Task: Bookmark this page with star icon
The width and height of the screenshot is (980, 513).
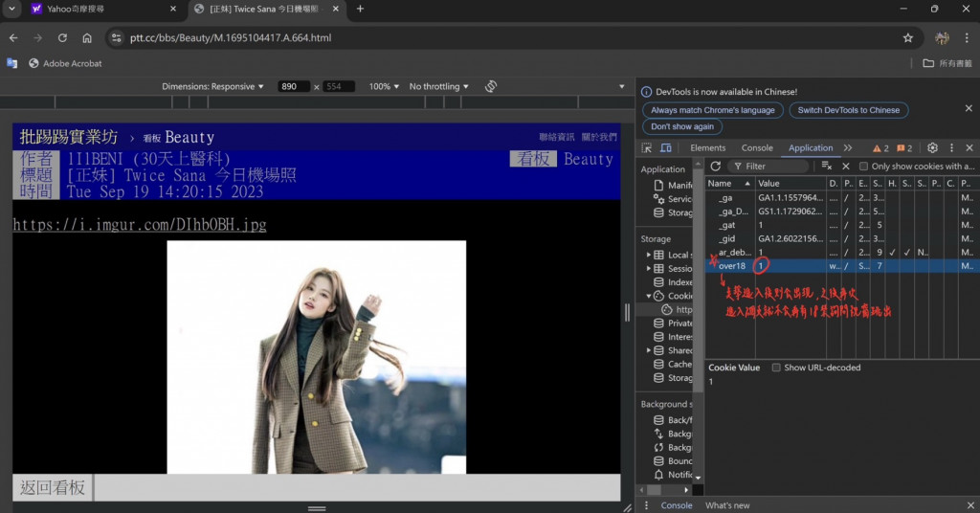Action: click(907, 37)
